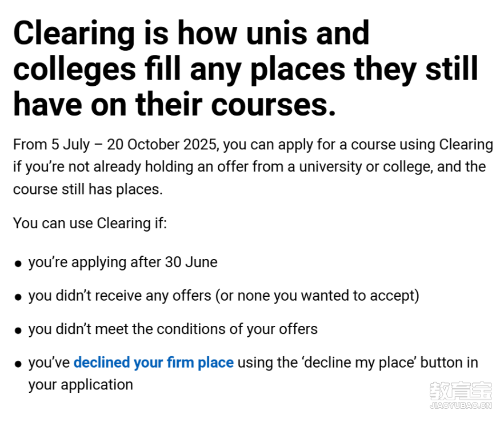
Task: Click the bullet before 'you're applying after 30 June'
Action: tap(18, 264)
